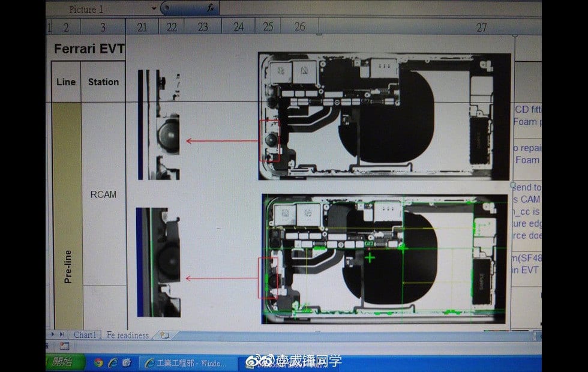
Task: Open the Name Box dropdown arrow
Action: [x=154, y=9]
